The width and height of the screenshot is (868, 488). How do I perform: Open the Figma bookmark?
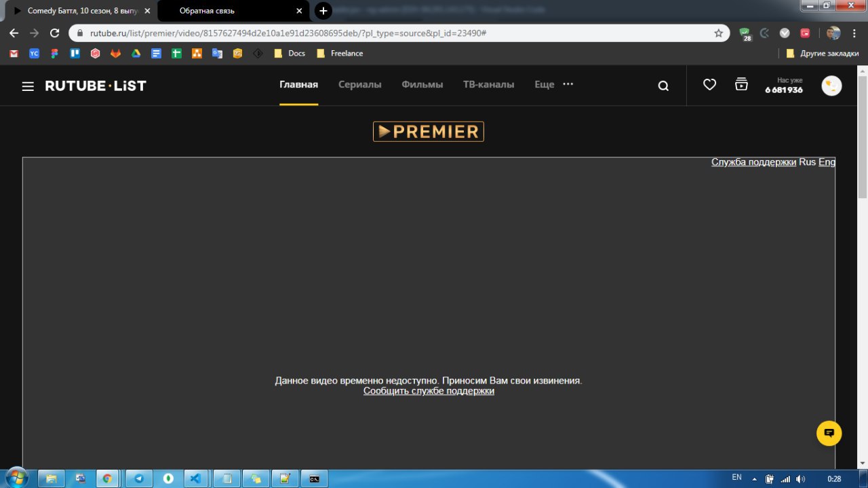point(54,53)
